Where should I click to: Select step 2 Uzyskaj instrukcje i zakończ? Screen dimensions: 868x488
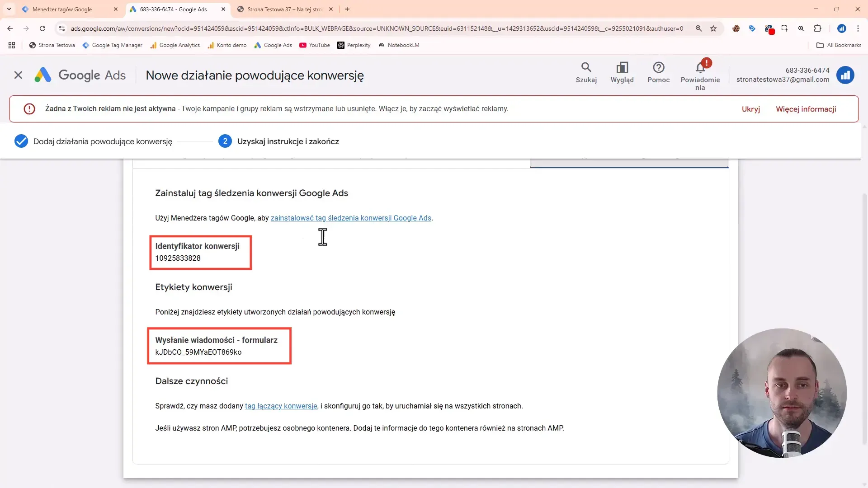pyautogui.click(x=278, y=141)
